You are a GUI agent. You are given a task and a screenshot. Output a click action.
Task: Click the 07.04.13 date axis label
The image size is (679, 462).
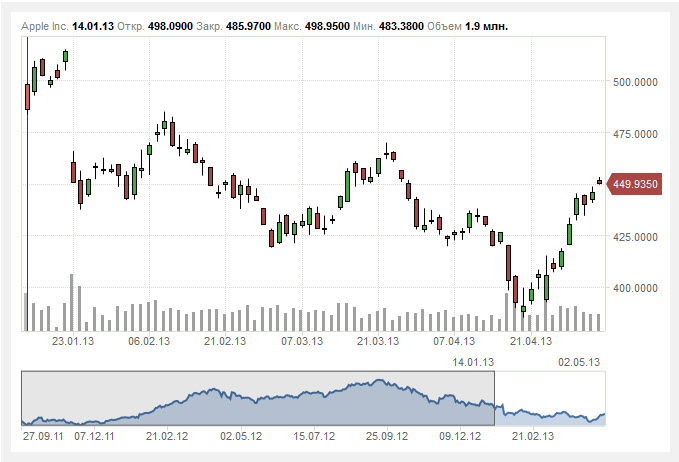point(454,341)
